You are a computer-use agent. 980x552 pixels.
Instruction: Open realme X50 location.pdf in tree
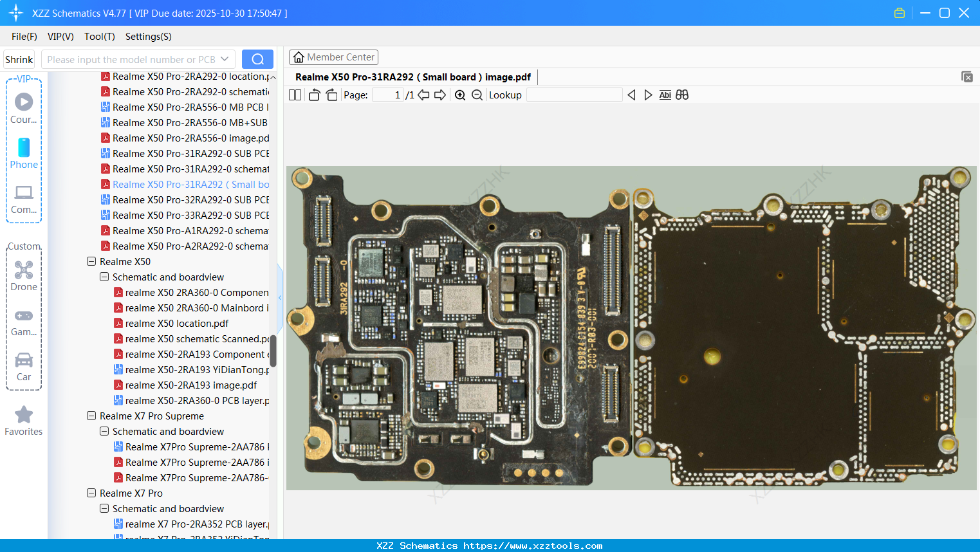pyautogui.click(x=176, y=324)
